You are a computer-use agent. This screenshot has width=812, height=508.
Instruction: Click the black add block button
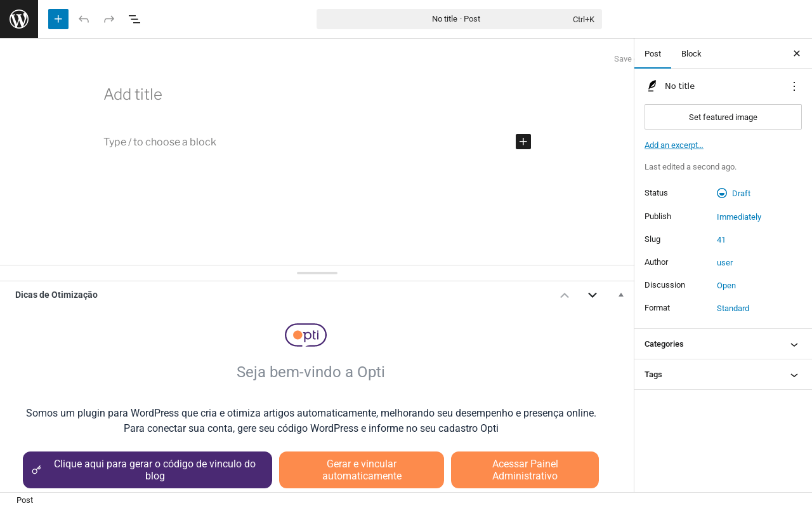tap(523, 142)
